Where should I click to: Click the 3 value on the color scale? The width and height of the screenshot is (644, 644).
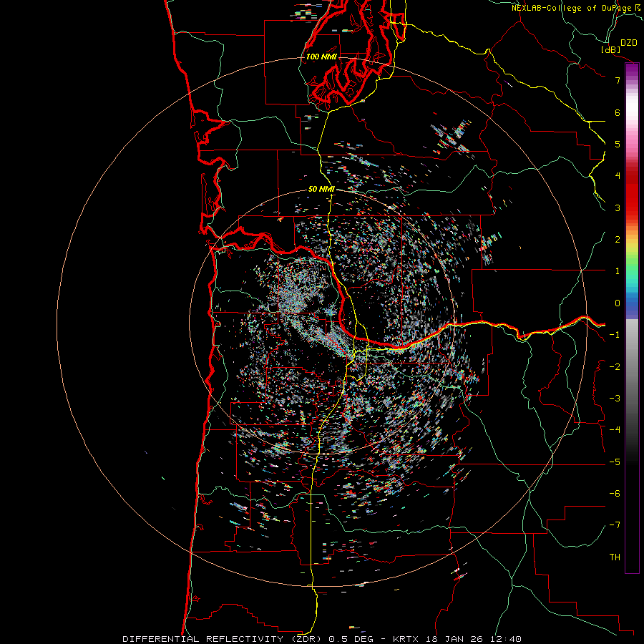click(x=618, y=208)
